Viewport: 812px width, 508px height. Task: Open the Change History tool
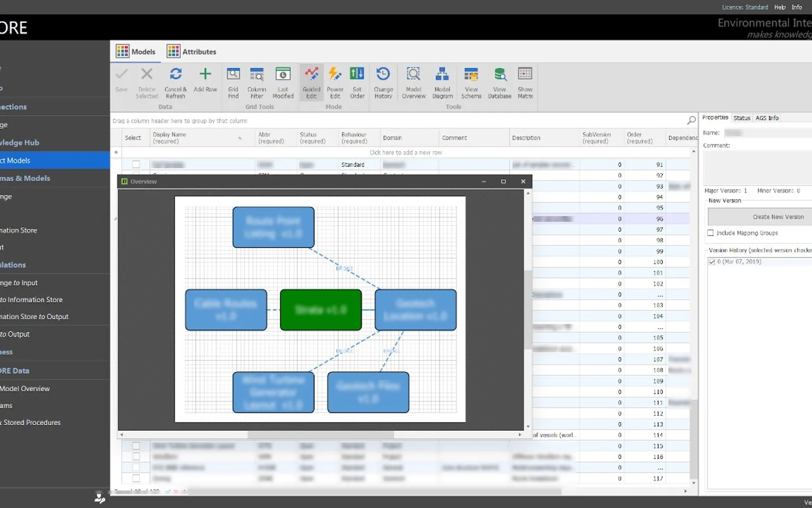383,83
